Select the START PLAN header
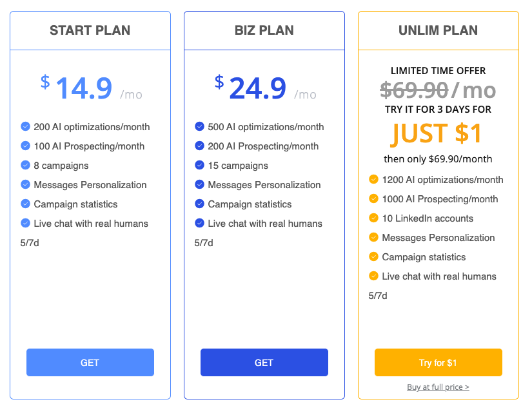This screenshot has width=532, height=413. pyautogui.click(x=90, y=30)
